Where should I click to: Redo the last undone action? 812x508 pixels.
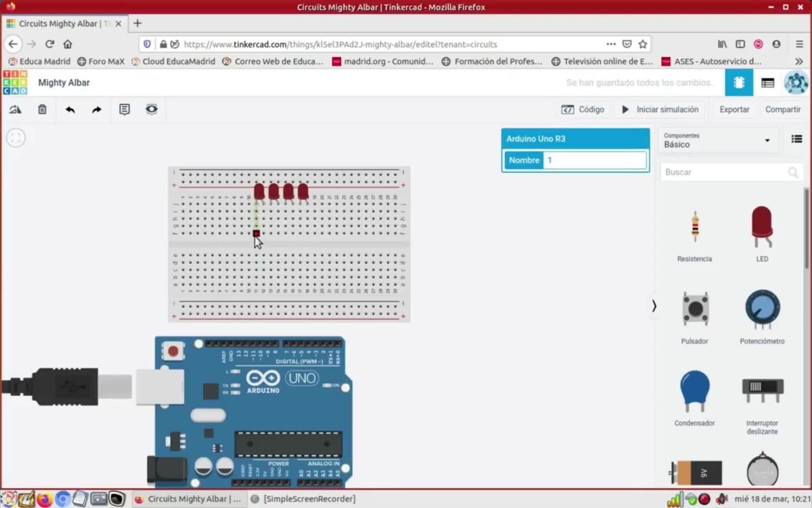(97, 110)
